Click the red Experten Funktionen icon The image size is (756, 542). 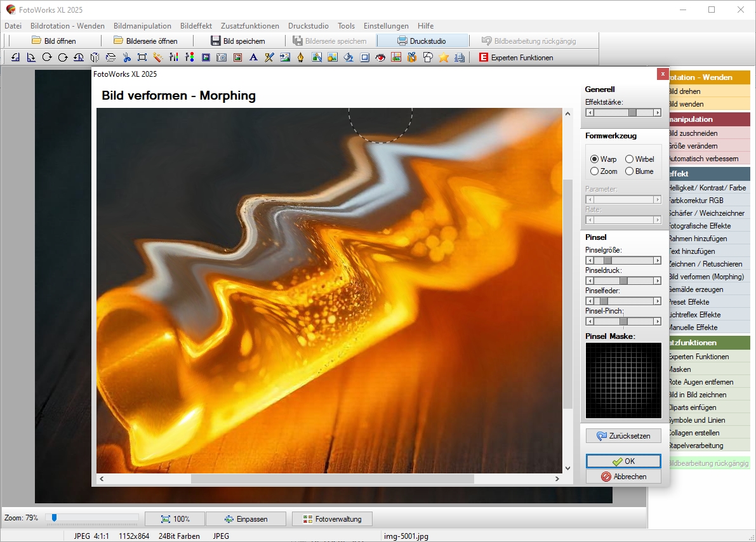click(484, 58)
